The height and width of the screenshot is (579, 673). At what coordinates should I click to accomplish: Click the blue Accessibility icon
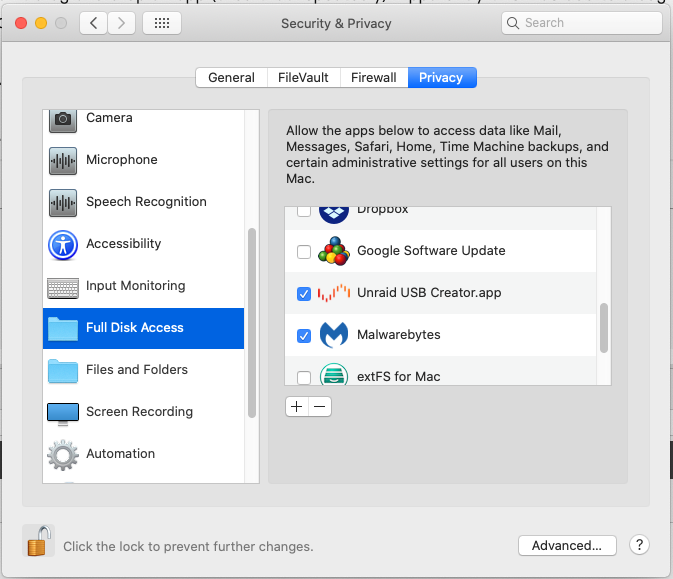(63, 245)
